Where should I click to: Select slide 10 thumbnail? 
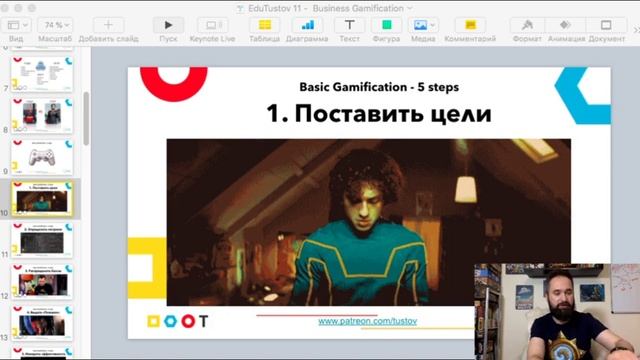[x=42, y=199]
